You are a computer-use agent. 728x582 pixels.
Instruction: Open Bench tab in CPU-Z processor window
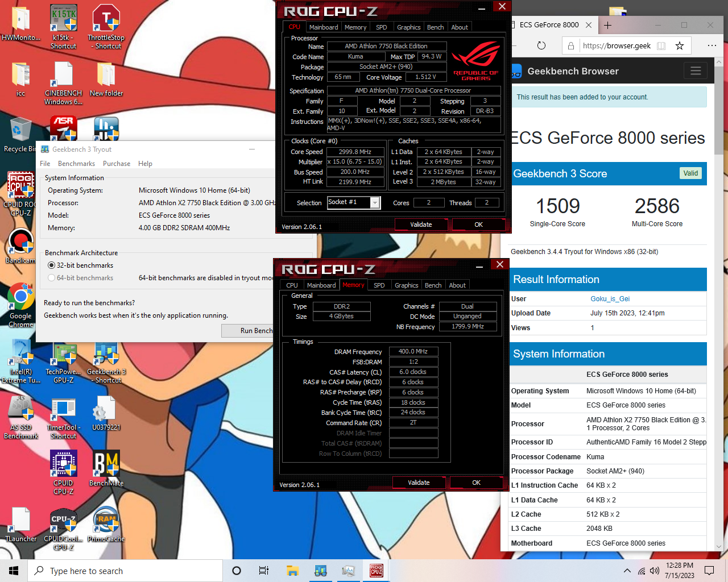[x=435, y=27]
